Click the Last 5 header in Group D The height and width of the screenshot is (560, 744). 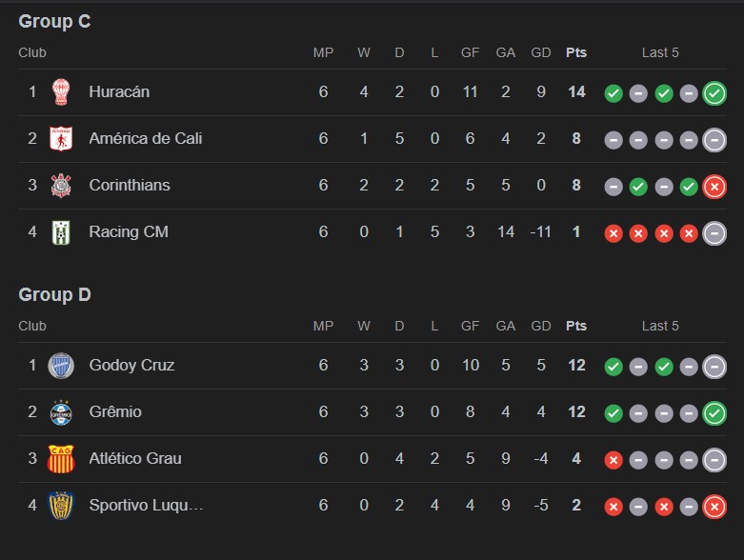coord(660,326)
